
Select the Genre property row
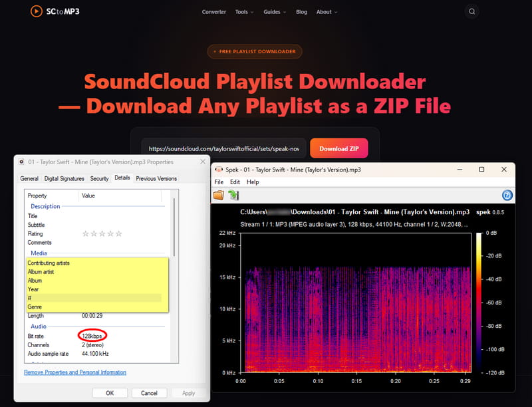(94, 307)
